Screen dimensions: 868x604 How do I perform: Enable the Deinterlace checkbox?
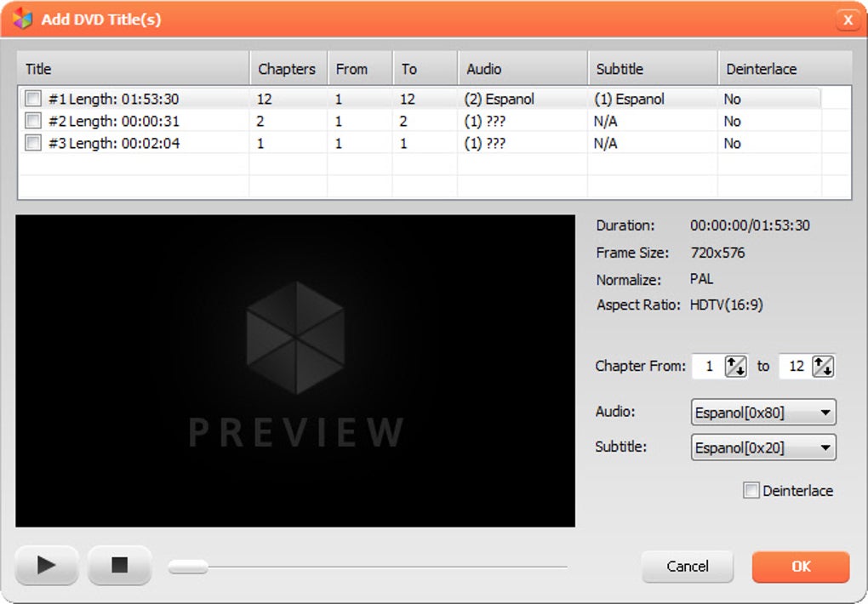click(x=751, y=491)
